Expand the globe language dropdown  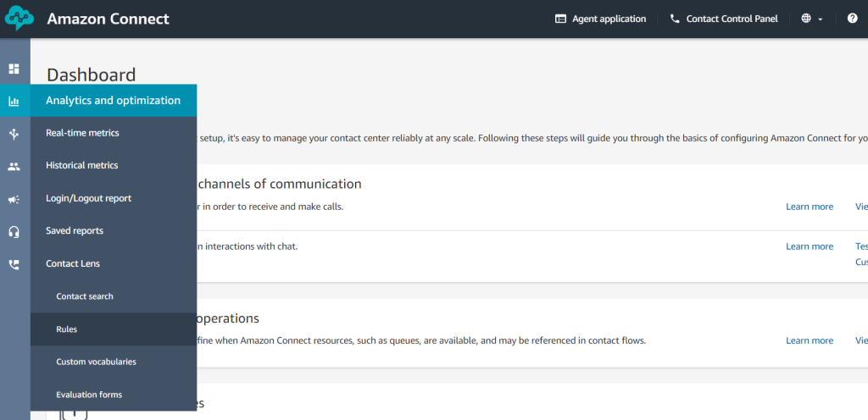tap(812, 19)
